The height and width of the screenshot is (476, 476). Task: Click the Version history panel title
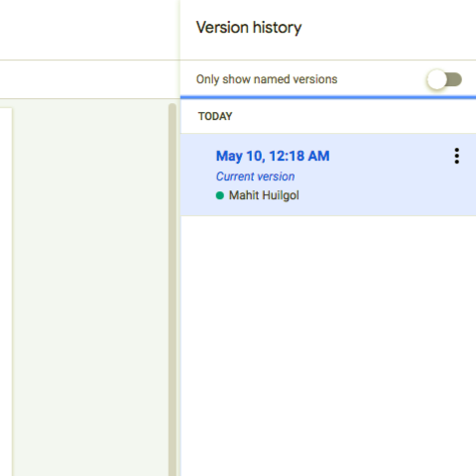(249, 28)
